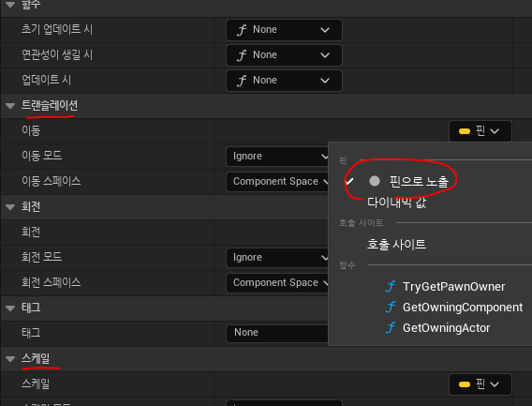Screen dimensions: 532x406
Task: Click the function icon in 초기 업데이트 시 dropdown
Action: click(242, 30)
